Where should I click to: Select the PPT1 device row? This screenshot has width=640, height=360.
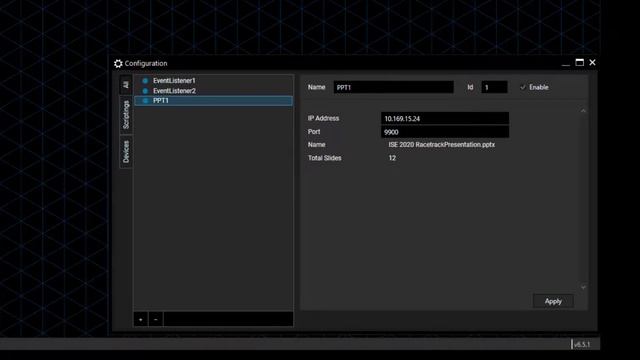tap(213, 100)
